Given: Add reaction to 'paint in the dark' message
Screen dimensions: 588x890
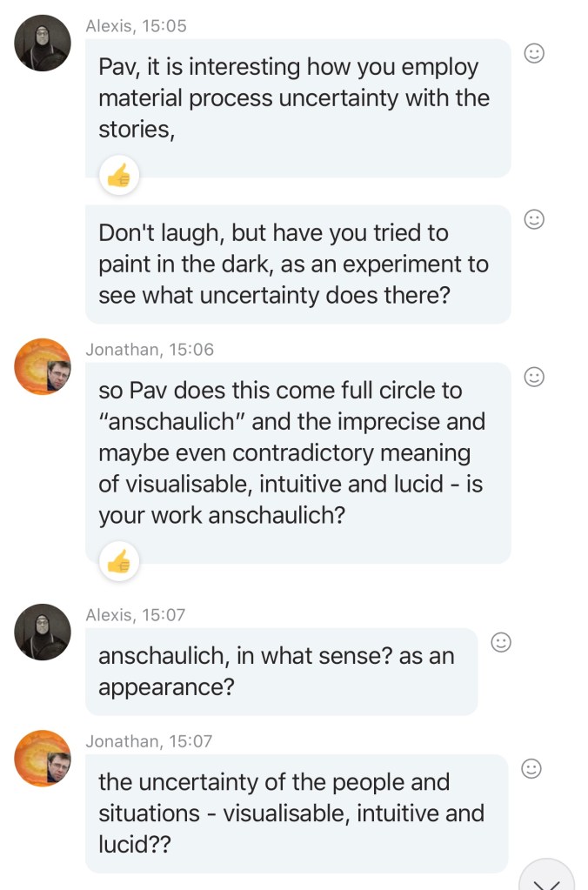Looking at the screenshot, I should coord(535,219).
